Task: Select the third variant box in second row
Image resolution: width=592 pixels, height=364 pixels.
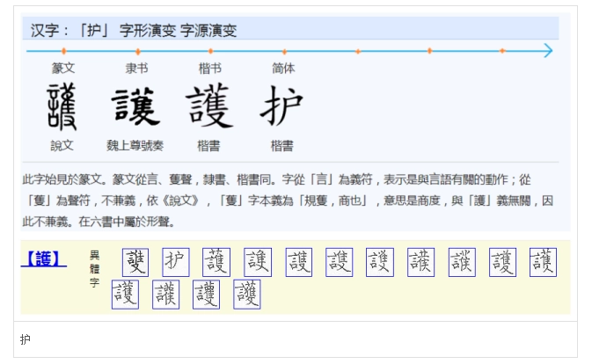Action: pyautogui.click(x=207, y=295)
